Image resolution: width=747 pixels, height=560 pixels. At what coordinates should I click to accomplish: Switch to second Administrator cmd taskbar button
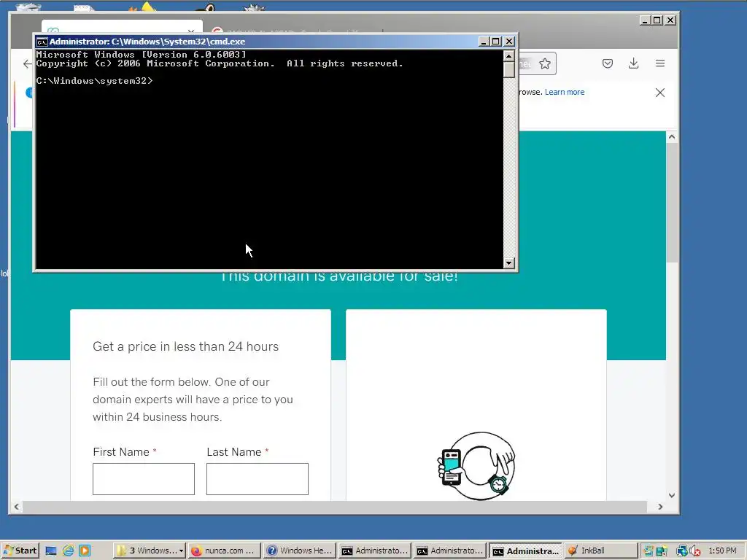click(449, 551)
